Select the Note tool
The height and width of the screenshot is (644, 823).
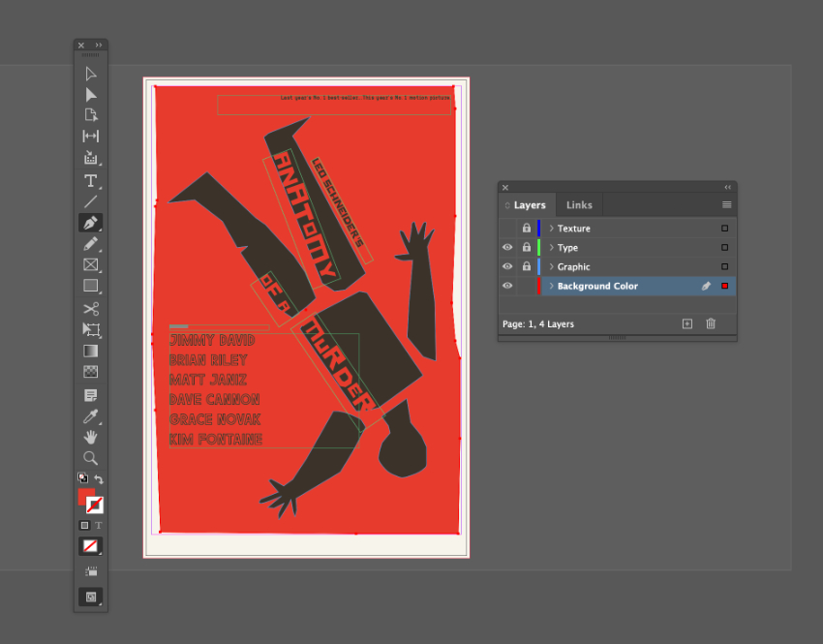(x=90, y=395)
